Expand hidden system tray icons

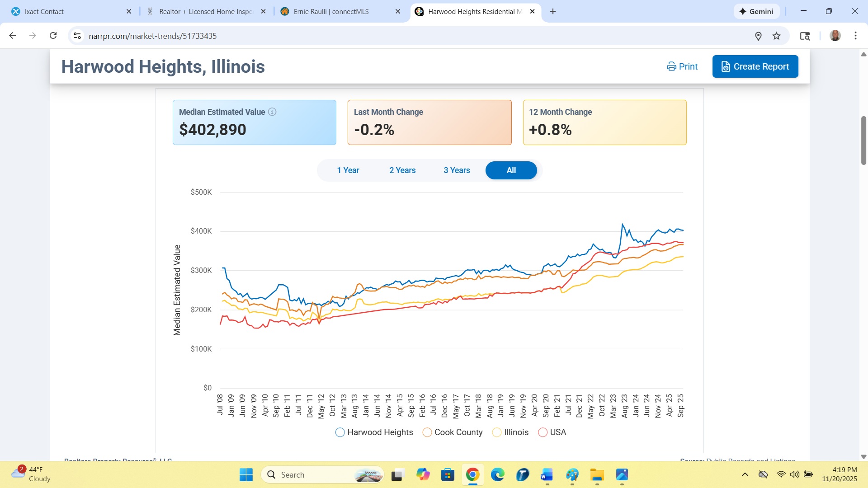click(x=745, y=474)
